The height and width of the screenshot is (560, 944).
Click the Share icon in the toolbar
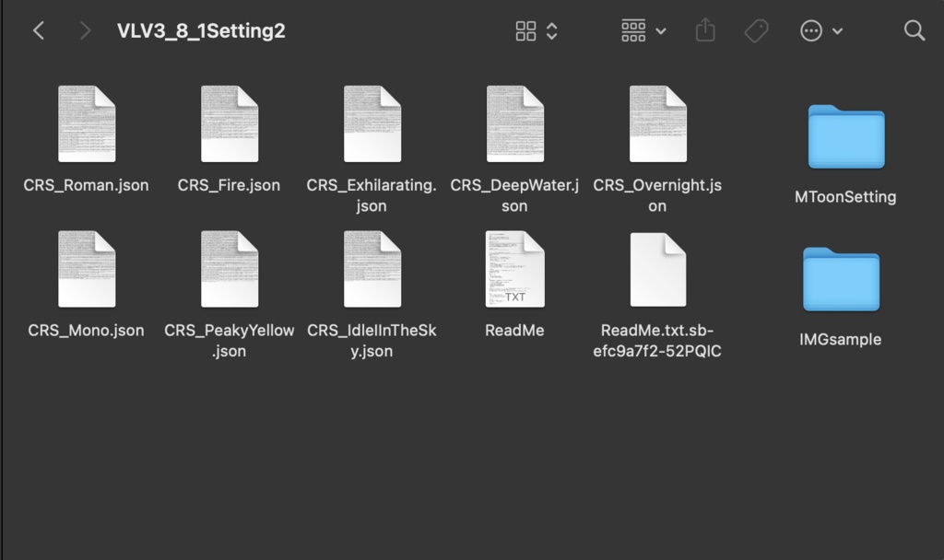(704, 30)
